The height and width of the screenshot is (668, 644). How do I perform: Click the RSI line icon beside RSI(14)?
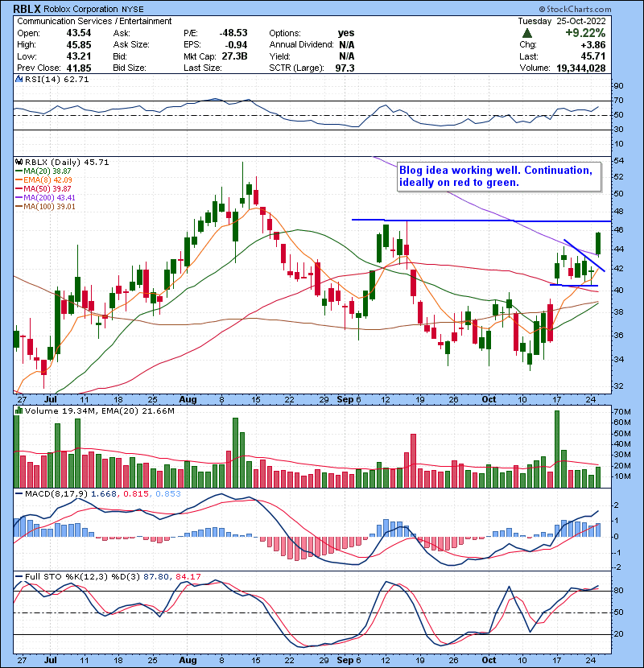point(19,79)
